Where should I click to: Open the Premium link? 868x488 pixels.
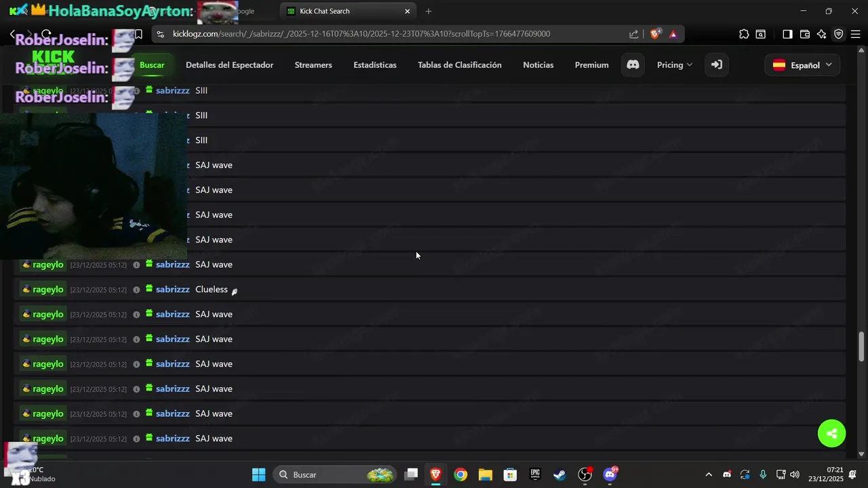591,65
